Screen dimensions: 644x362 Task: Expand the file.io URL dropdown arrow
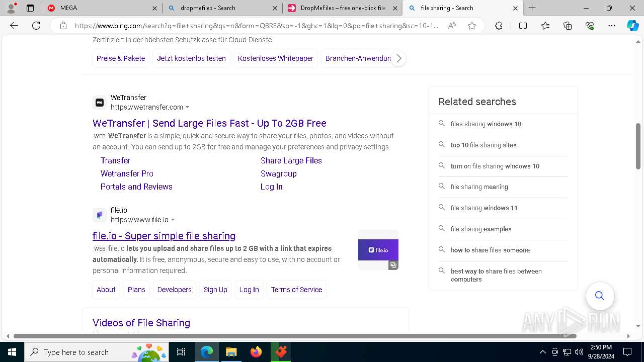pyautogui.click(x=173, y=220)
